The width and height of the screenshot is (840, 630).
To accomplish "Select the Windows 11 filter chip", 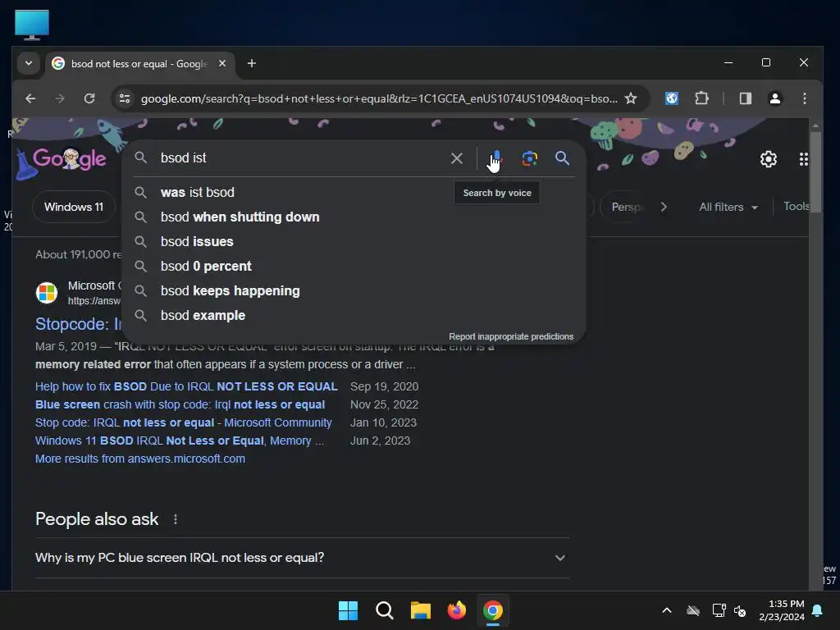I will pyautogui.click(x=73, y=207).
